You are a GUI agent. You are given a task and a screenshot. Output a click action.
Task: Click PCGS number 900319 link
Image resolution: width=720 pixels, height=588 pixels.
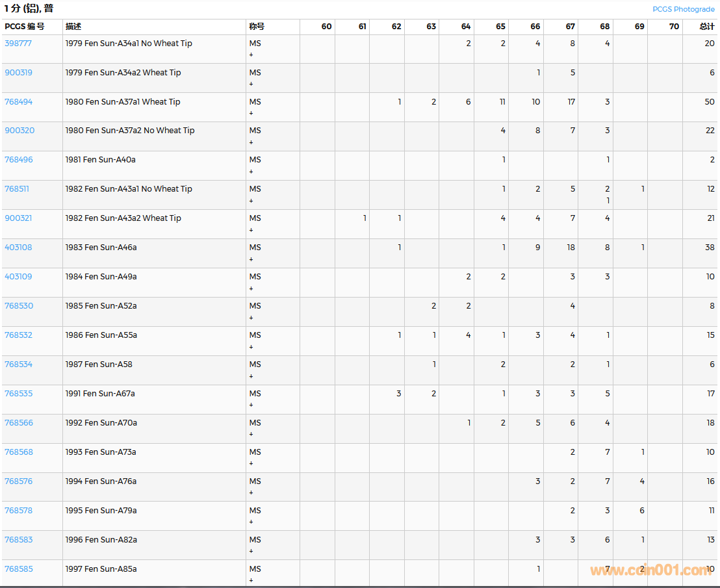pyautogui.click(x=18, y=73)
